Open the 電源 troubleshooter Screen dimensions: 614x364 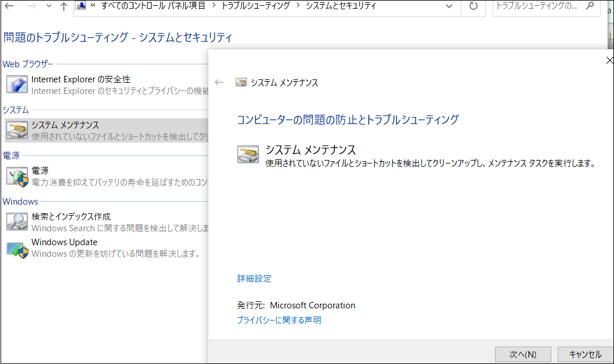(40, 171)
